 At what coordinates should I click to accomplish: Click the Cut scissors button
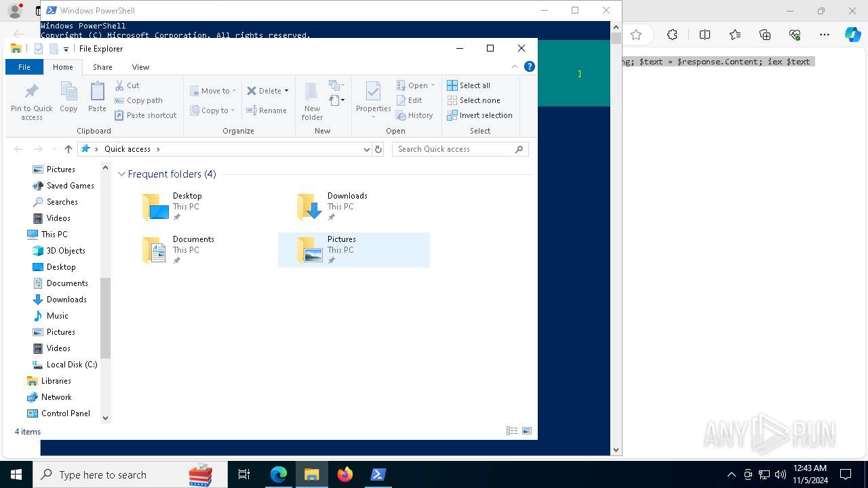(127, 85)
